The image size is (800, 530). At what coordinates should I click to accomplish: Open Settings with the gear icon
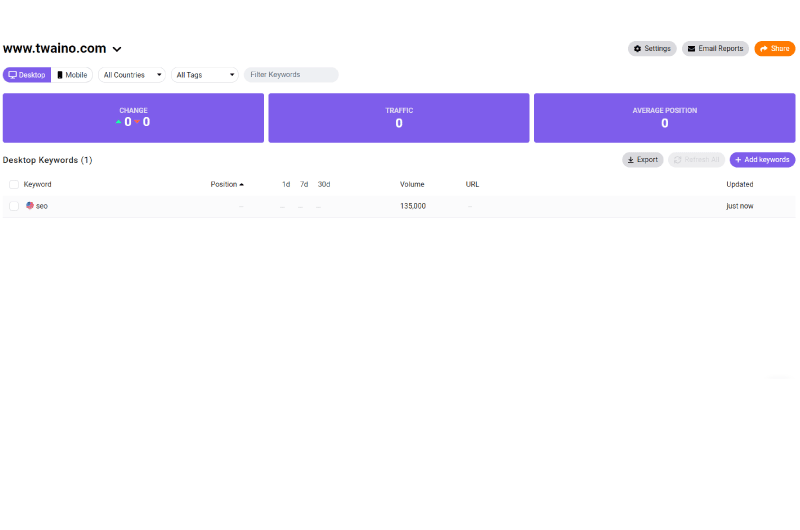[652, 48]
